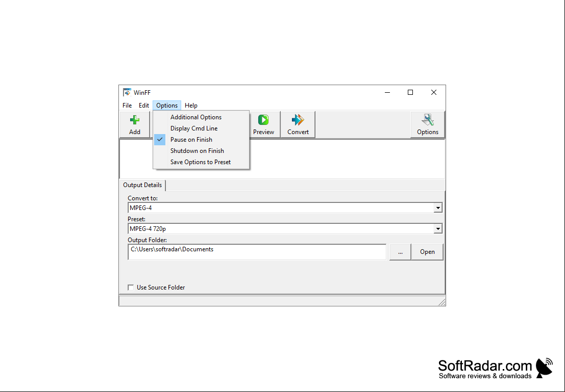Open the Edit menu

[x=144, y=106]
